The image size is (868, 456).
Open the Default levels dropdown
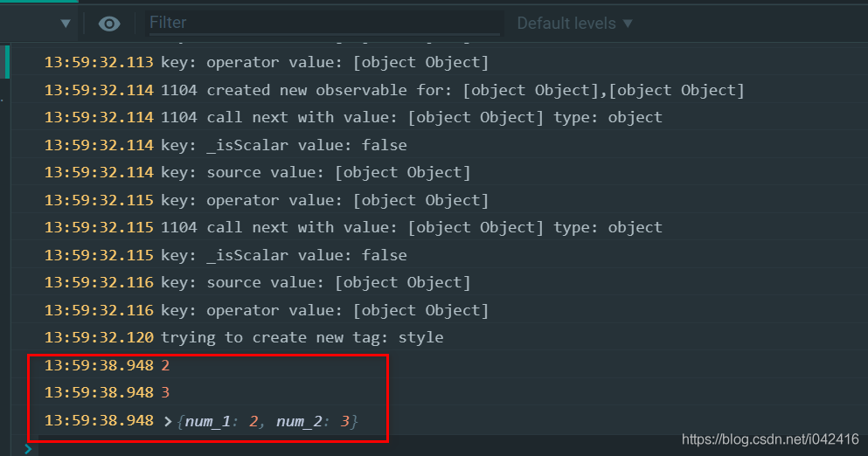pos(574,24)
